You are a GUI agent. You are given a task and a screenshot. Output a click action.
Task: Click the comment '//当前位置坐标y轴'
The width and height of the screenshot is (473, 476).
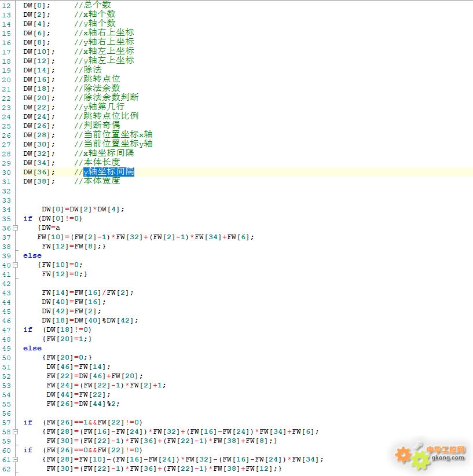113,144
